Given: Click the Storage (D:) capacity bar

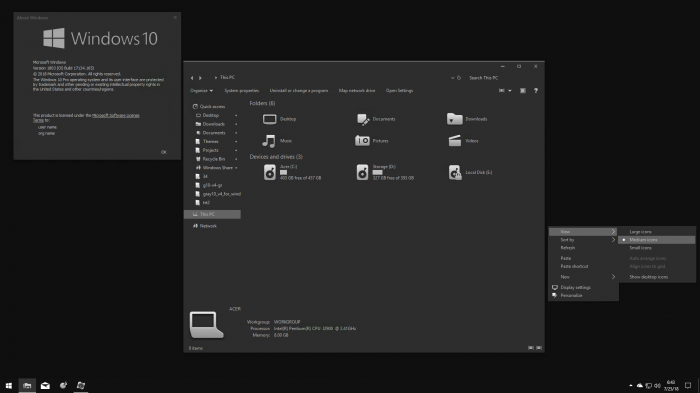Looking at the screenshot, I should click(x=378, y=172).
